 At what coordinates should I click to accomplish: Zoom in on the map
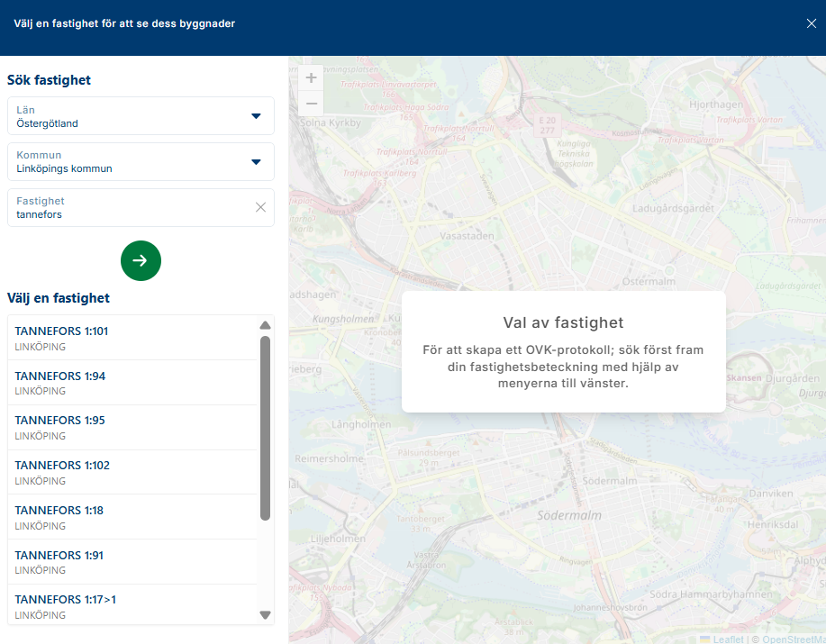click(x=311, y=78)
